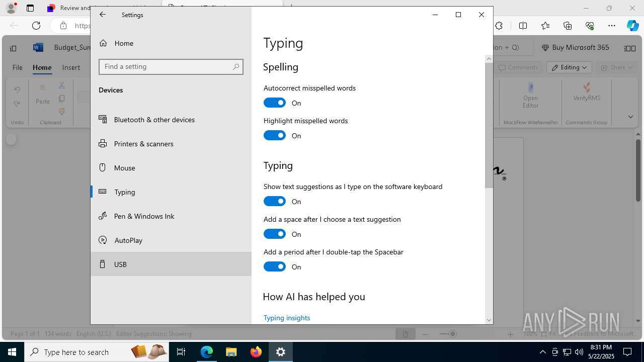The image size is (644, 362).
Task: Open Edge browser essentials heart icon
Action: tap(590, 26)
